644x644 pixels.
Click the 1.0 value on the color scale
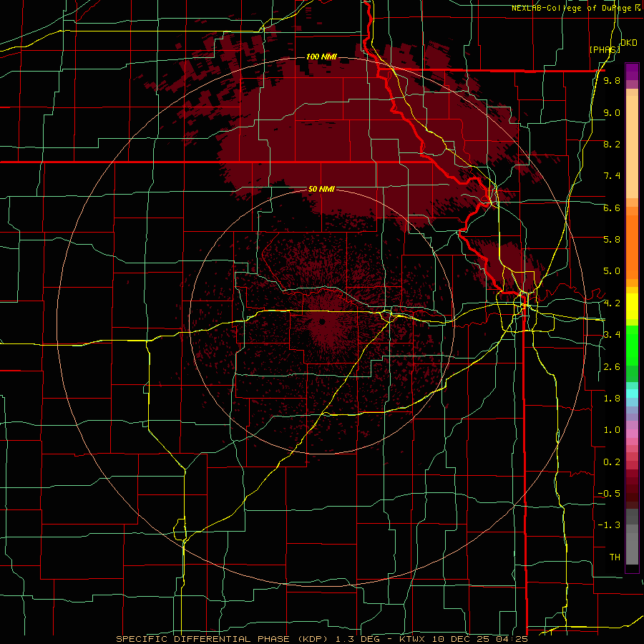click(x=612, y=430)
